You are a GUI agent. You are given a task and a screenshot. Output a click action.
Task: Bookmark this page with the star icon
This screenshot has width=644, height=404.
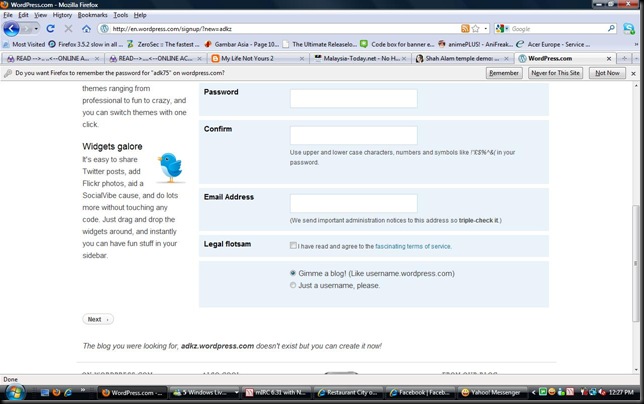(476, 29)
